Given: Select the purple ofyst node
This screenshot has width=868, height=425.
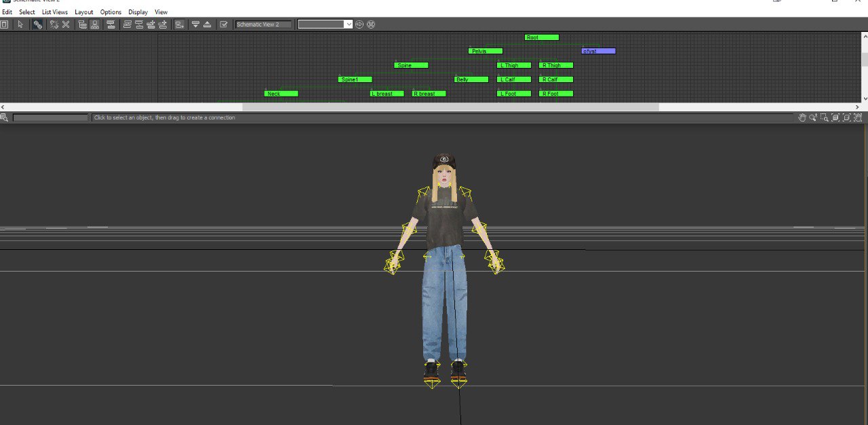Looking at the screenshot, I should (598, 51).
